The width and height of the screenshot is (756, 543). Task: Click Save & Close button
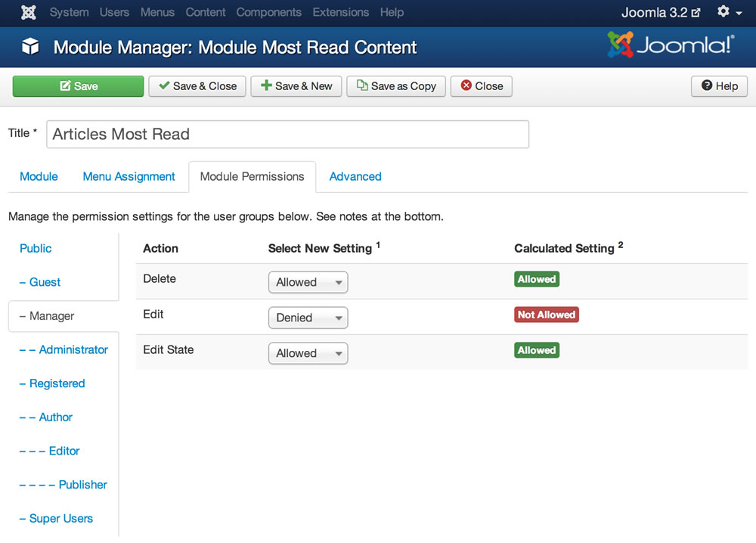[x=197, y=86]
